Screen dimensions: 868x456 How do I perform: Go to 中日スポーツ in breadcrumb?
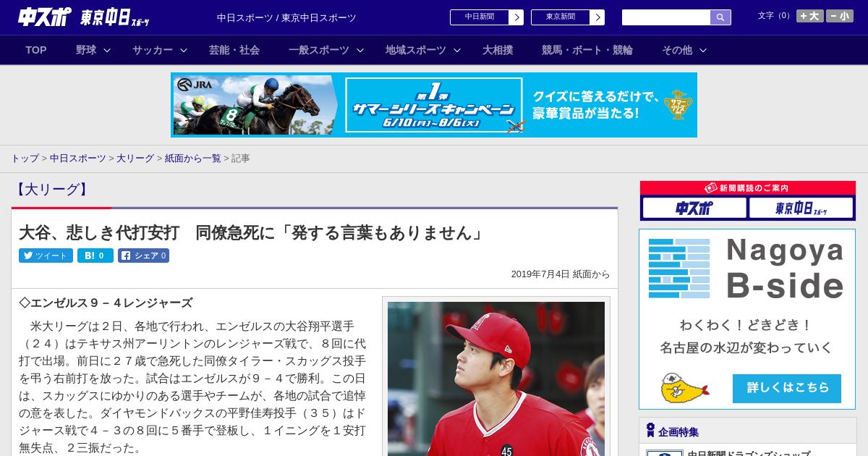[77, 158]
